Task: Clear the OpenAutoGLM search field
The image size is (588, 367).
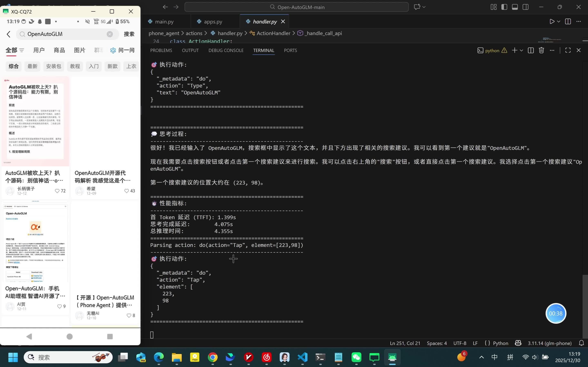Action: click(110, 34)
